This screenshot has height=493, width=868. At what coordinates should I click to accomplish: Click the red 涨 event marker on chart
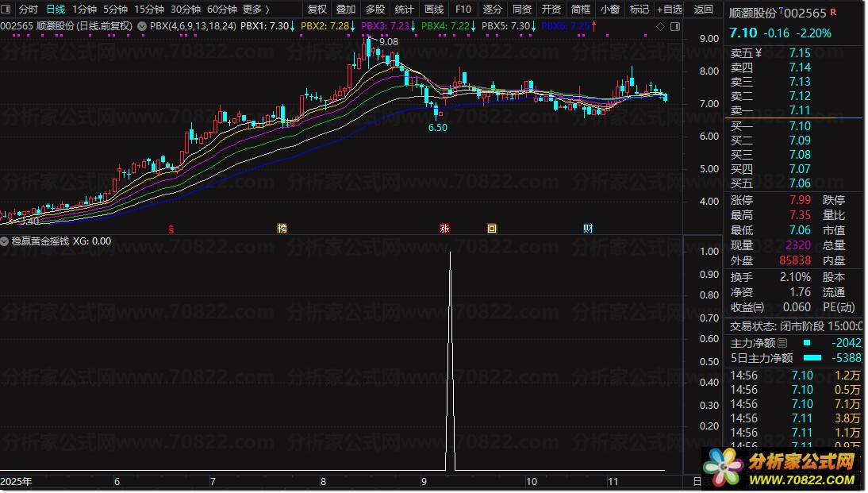pos(444,229)
